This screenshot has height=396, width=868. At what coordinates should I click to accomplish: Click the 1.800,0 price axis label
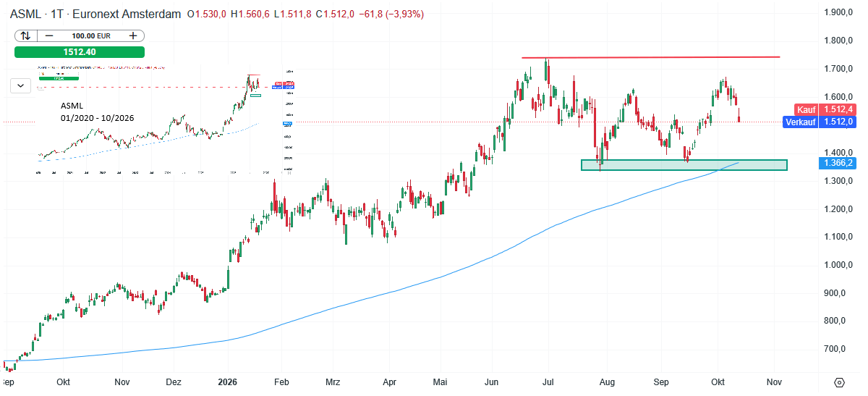point(839,41)
